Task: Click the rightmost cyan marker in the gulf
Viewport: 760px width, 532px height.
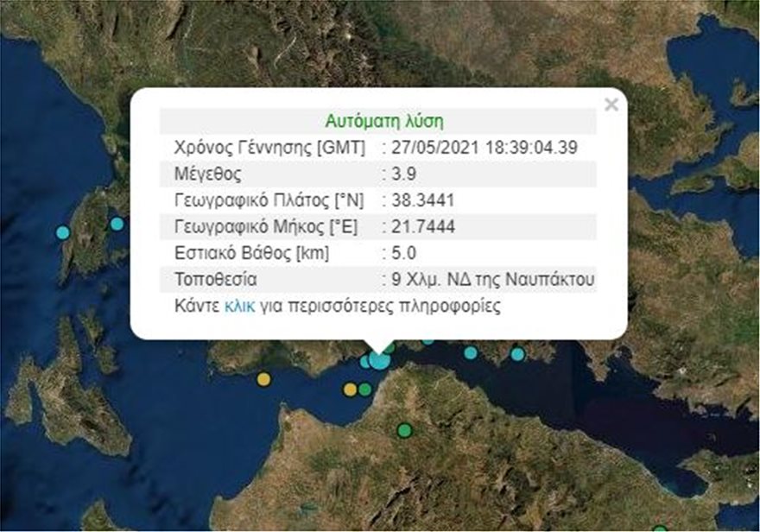Action: tap(517, 353)
